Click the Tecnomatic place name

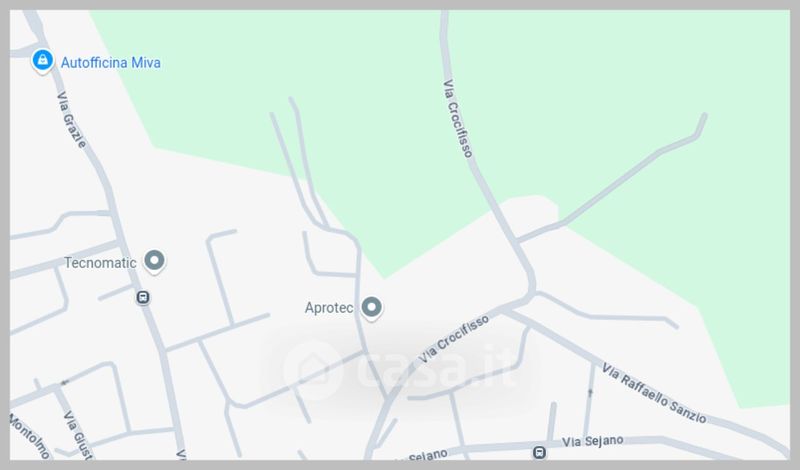pos(100,263)
